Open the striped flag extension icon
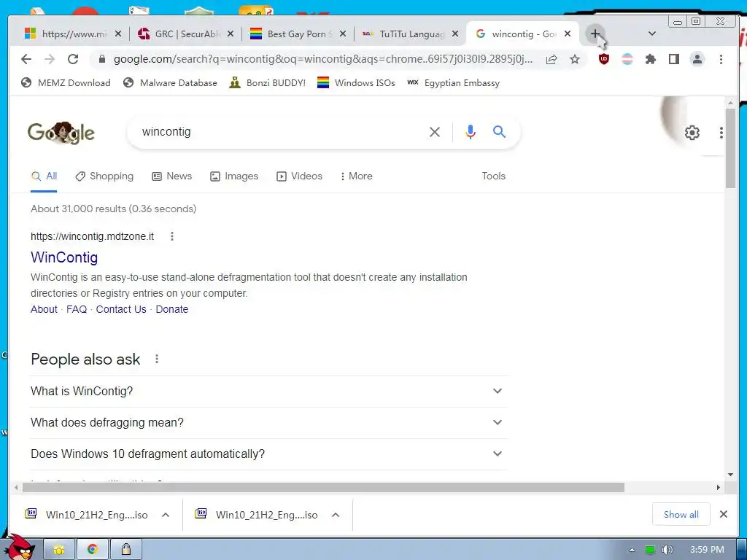The height and width of the screenshot is (560, 747). (x=627, y=59)
